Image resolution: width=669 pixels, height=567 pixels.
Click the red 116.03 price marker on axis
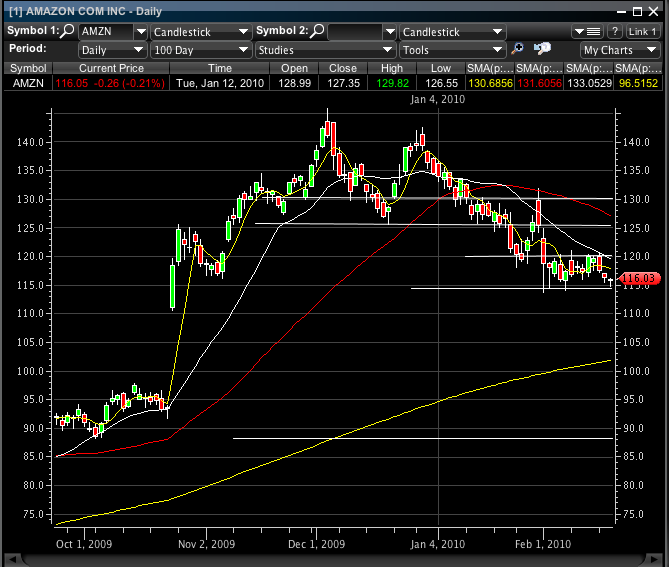coord(638,278)
